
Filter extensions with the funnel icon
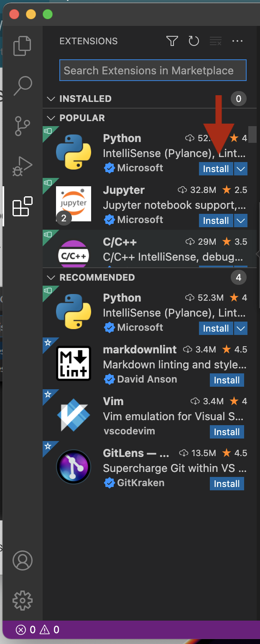[172, 41]
